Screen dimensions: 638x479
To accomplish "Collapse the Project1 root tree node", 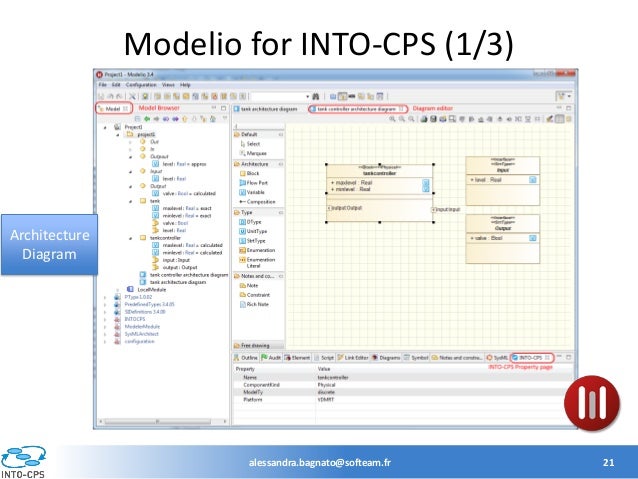I will 105,127.
